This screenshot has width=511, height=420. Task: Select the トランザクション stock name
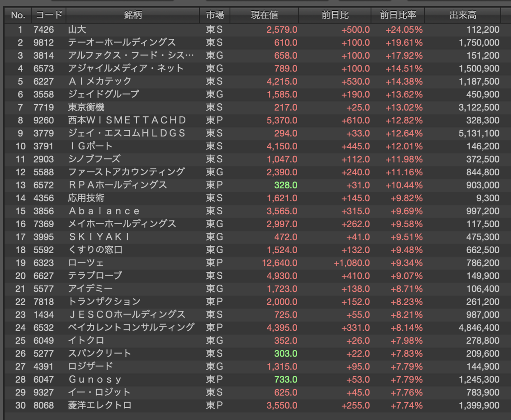point(104,301)
